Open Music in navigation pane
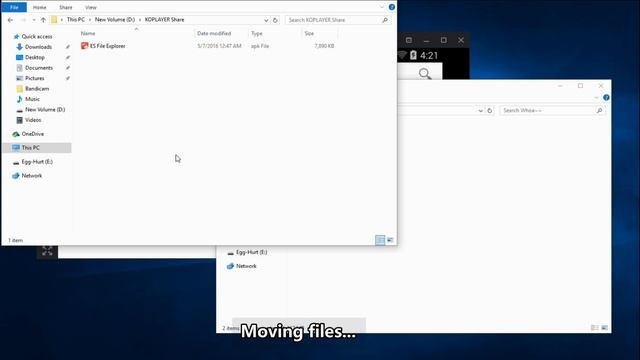 point(32,99)
